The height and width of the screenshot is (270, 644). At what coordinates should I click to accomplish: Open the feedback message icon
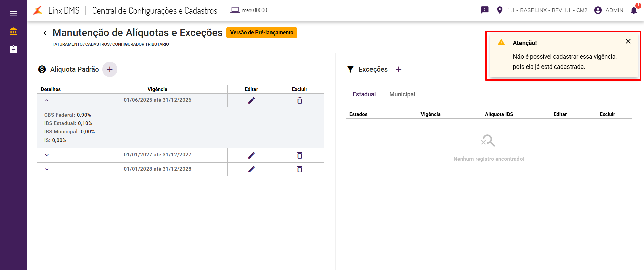tap(485, 10)
